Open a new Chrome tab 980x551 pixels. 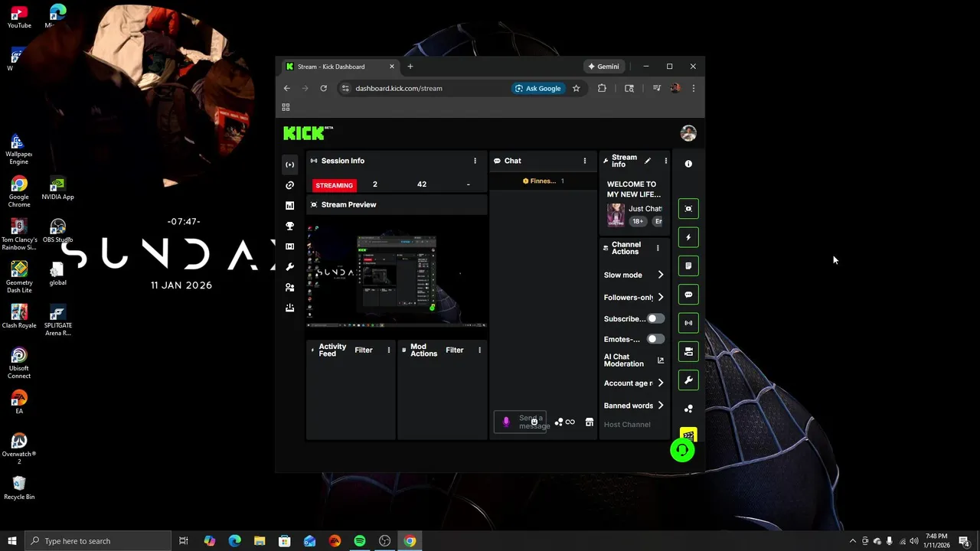pyautogui.click(x=410, y=67)
